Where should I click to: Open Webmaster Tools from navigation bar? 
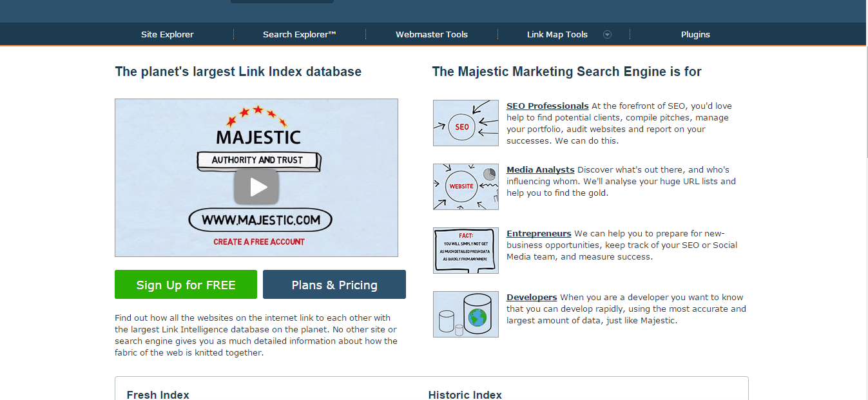click(432, 35)
